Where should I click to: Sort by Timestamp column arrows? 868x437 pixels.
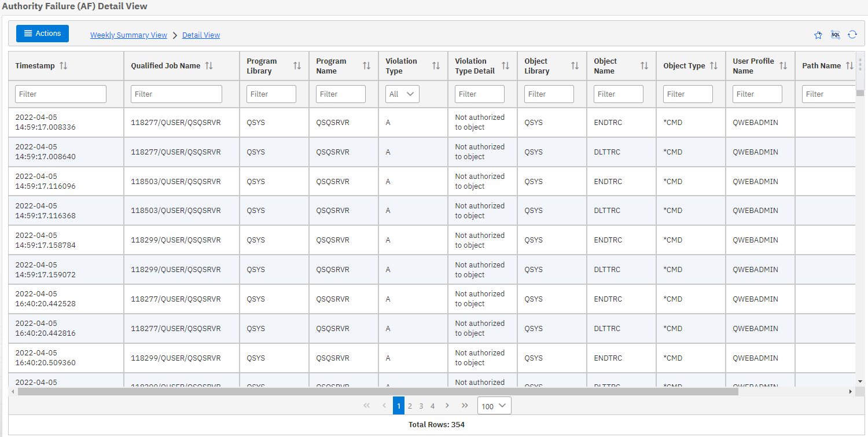click(x=64, y=66)
